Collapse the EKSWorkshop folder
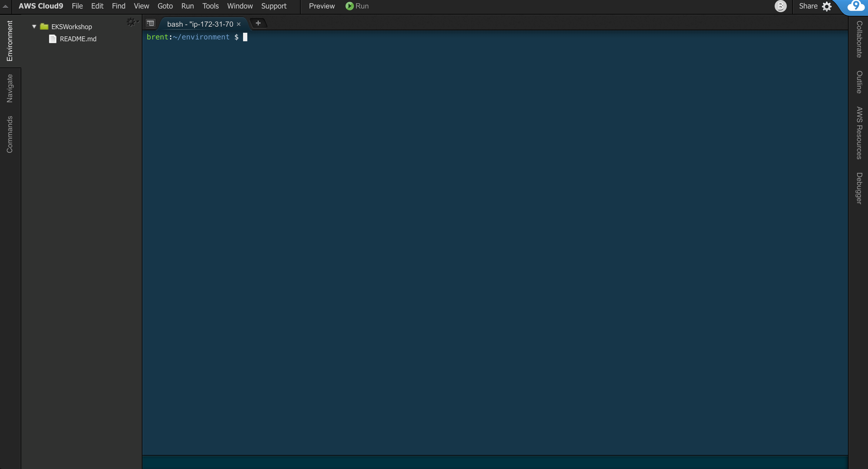This screenshot has width=868, height=469. (34, 26)
